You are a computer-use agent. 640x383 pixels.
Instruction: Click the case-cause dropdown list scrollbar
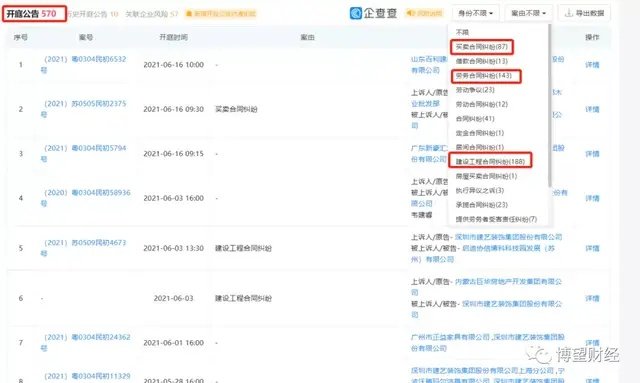[x=549, y=106]
